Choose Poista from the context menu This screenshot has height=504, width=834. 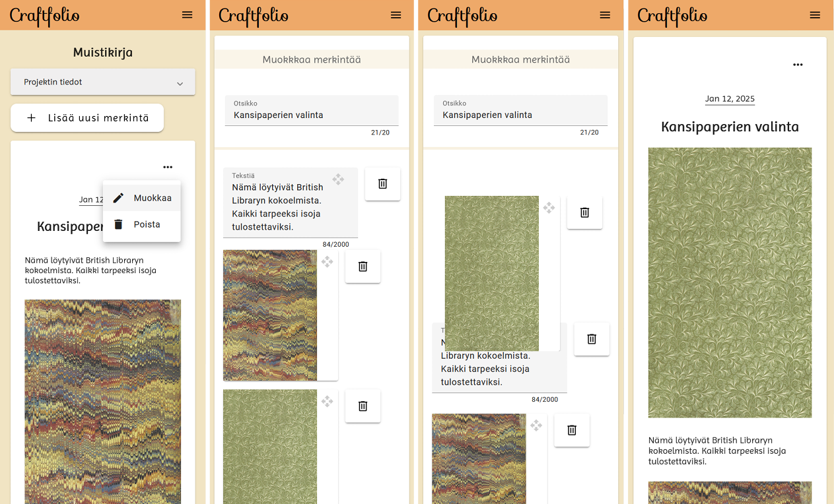point(142,224)
